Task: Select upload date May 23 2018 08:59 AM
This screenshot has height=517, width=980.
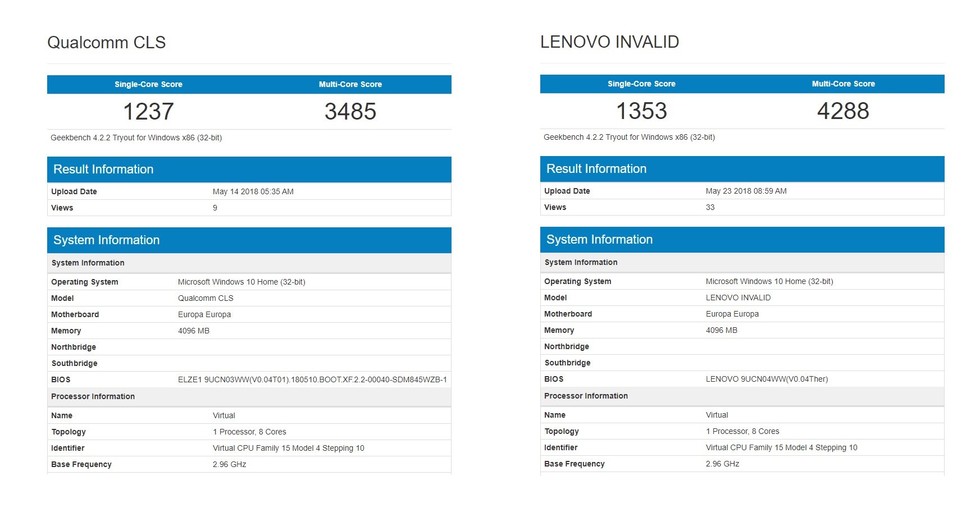Action: point(746,191)
